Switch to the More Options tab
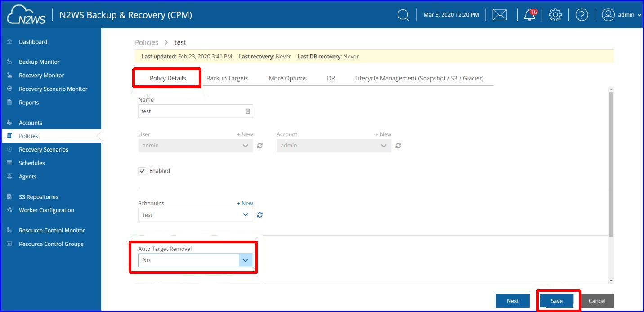This screenshot has width=644, height=312. 288,78
